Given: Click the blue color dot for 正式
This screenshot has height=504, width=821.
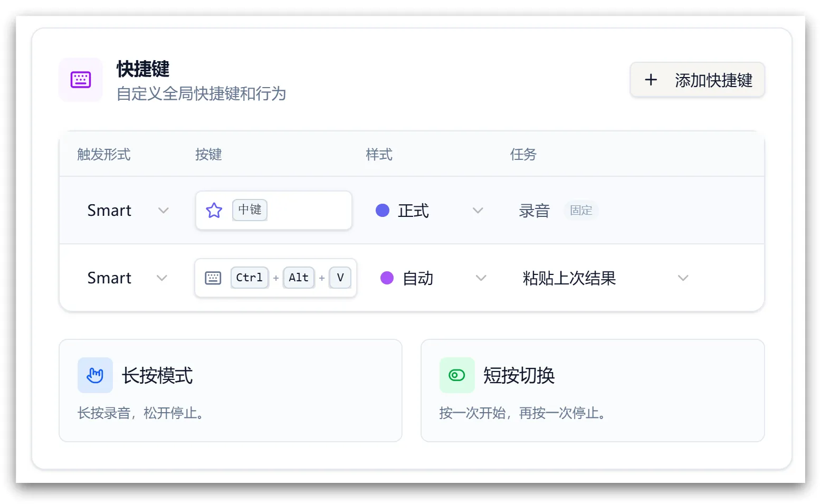Looking at the screenshot, I should click(383, 211).
